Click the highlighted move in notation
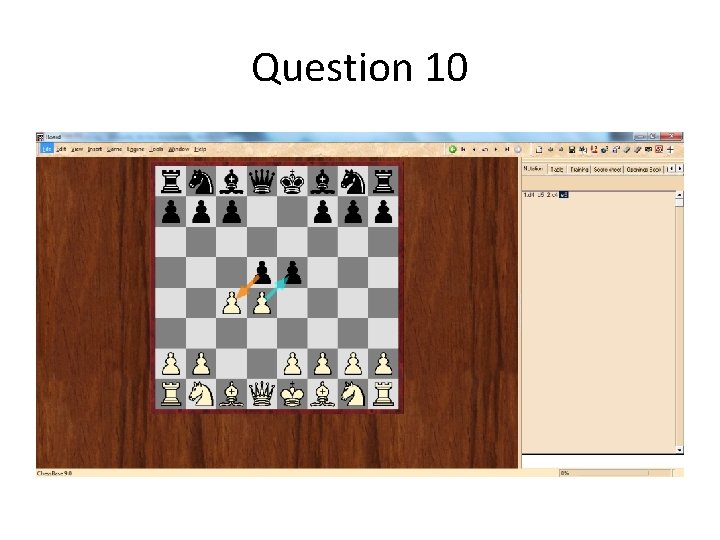 click(563, 195)
